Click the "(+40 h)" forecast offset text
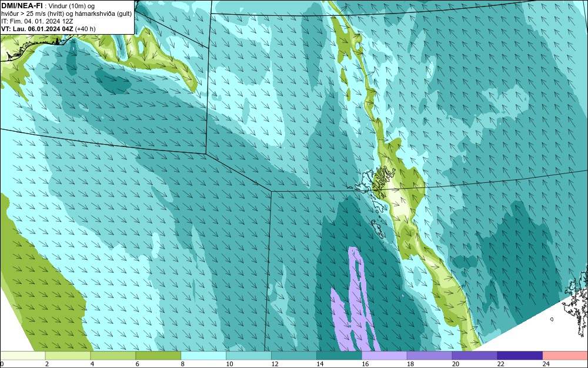Screen dimensions: 588x368 pos(85,28)
